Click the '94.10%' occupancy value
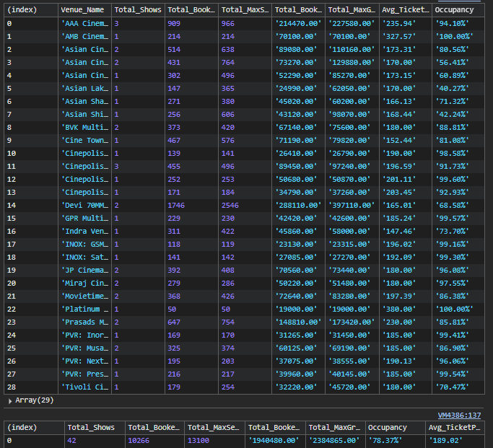The width and height of the screenshot is (493, 448). 452,24
